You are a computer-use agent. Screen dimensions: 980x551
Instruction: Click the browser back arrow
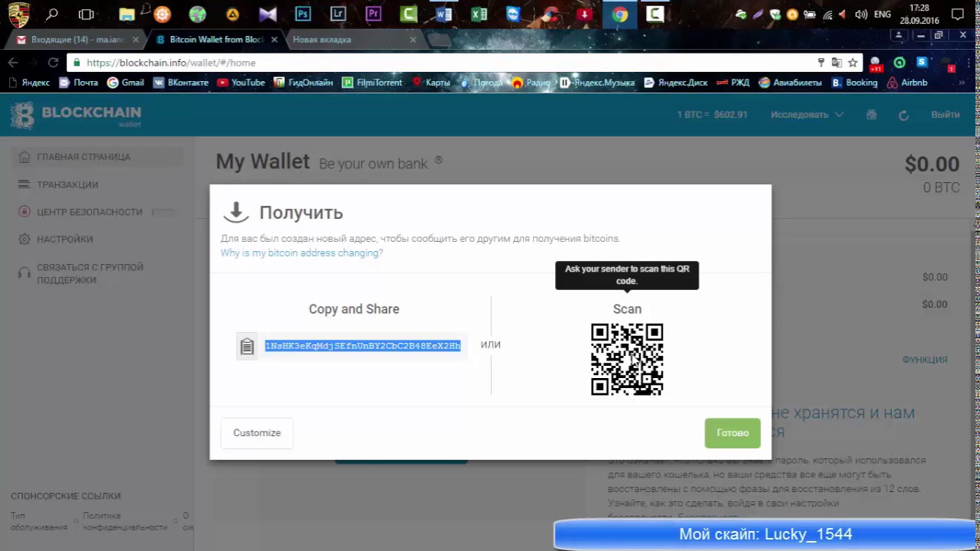14,63
